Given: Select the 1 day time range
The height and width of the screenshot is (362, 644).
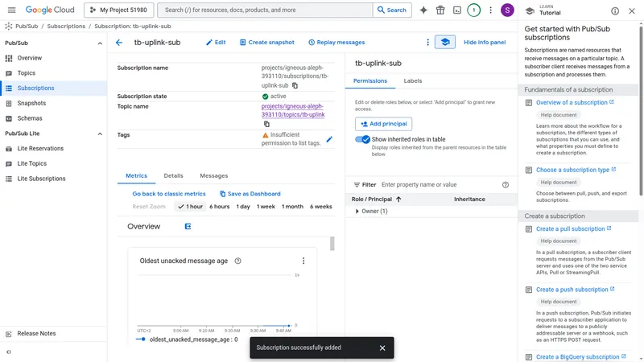Looking at the screenshot, I should [243, 207].
